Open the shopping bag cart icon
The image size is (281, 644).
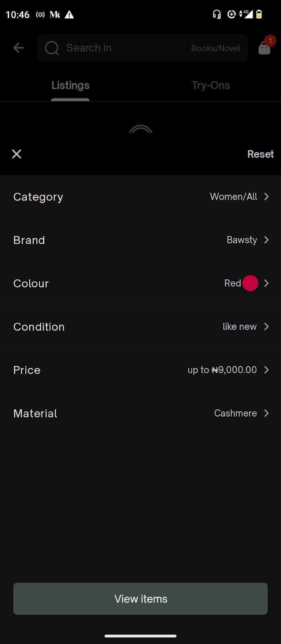tap(264, 48)
